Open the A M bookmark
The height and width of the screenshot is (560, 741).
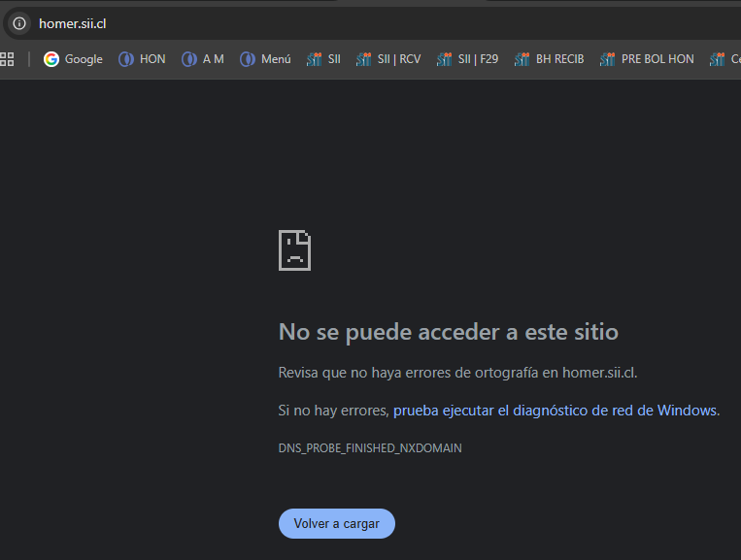click(203, 59)
